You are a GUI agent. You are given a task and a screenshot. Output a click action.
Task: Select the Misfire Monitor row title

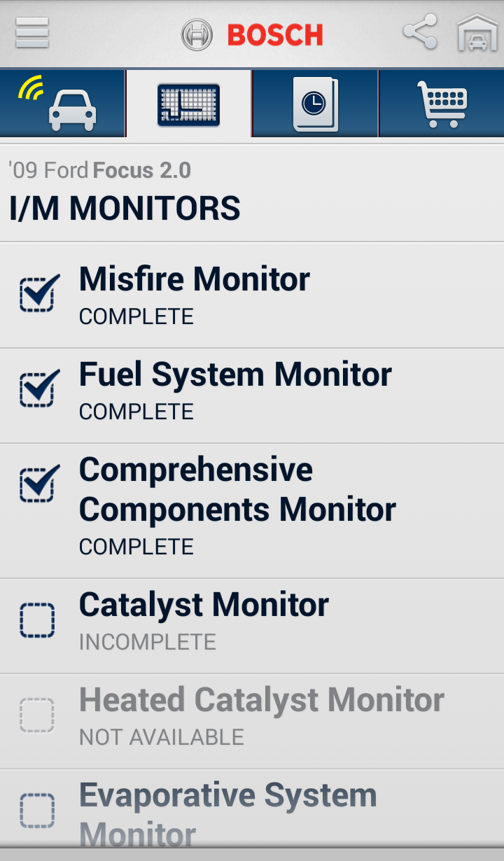pyautogui.click(x=194, y=279)
